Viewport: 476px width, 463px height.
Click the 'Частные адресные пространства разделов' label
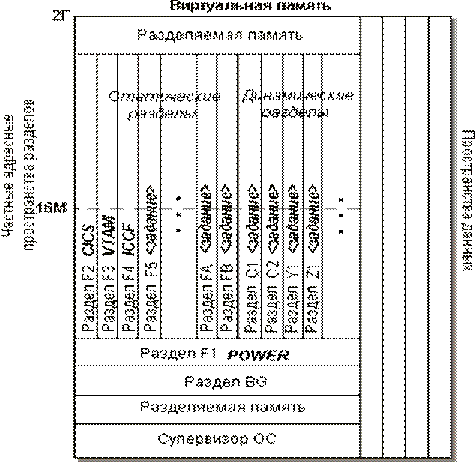pyautogui.click(x=17, y=175)
